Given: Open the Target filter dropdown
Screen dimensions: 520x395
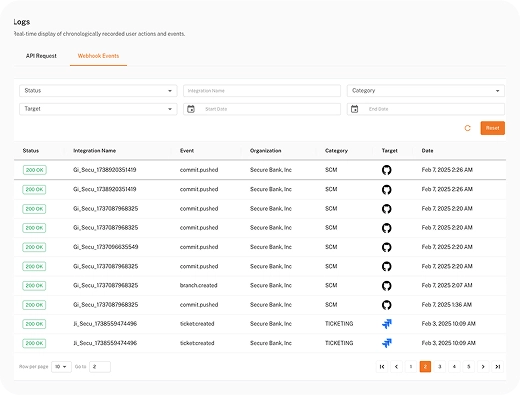Looking at the screenshot, I should click(x=98, y=109).
